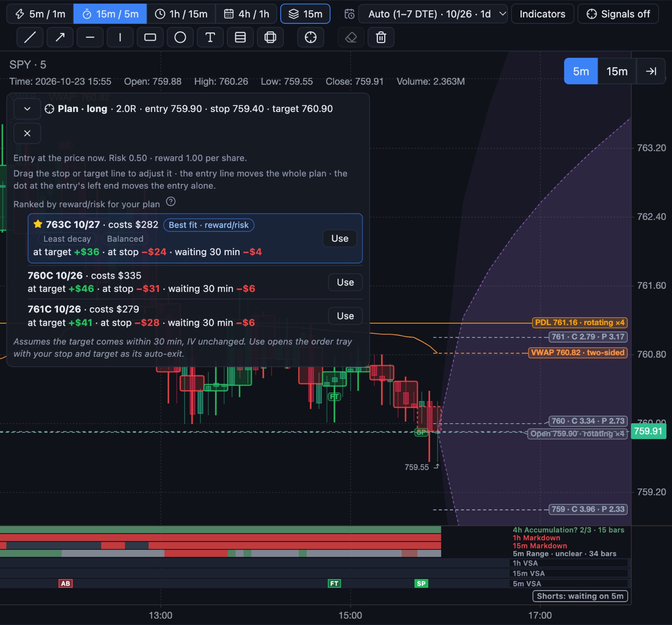Image resolution: width=672 pixels, height=625 pixels.
Task: Select the trend line drawing tool
Action: click(x=30, y=37)
